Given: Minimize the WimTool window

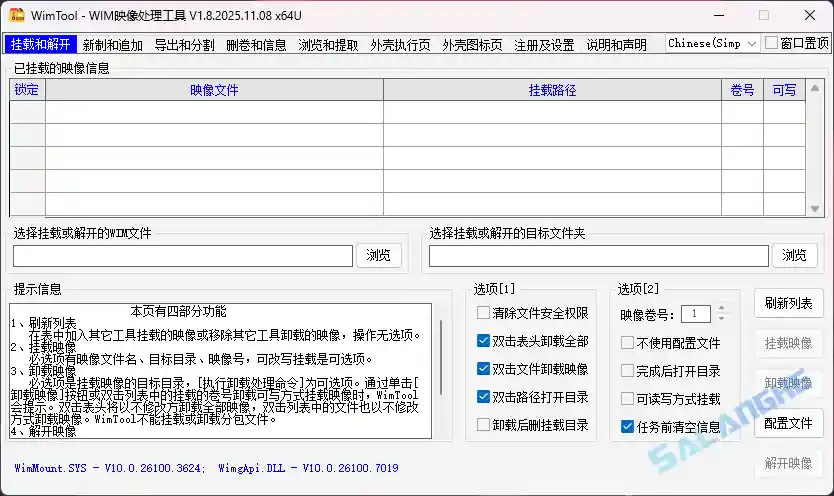Looking at the screenshot, I should (719, 15).
